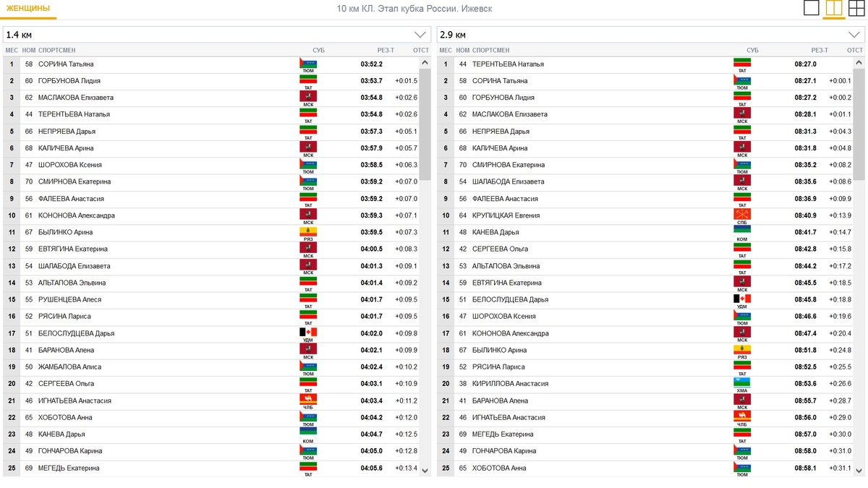The height and width of the screenshot is (488, 868).
Task: Click gap +0:31.1 in 2.9 км list
Action: pyautogui.click(x=840, y=468)
